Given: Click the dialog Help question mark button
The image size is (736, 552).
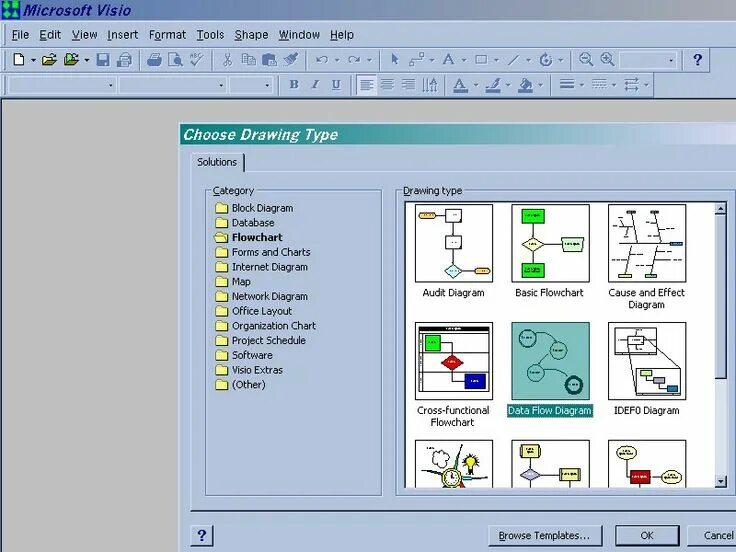Looking at the screenshot, I should [x=202, y=536].
